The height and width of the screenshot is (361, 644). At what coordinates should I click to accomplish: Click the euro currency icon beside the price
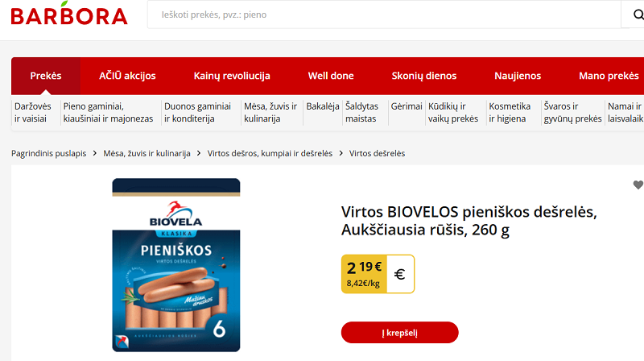399,274
